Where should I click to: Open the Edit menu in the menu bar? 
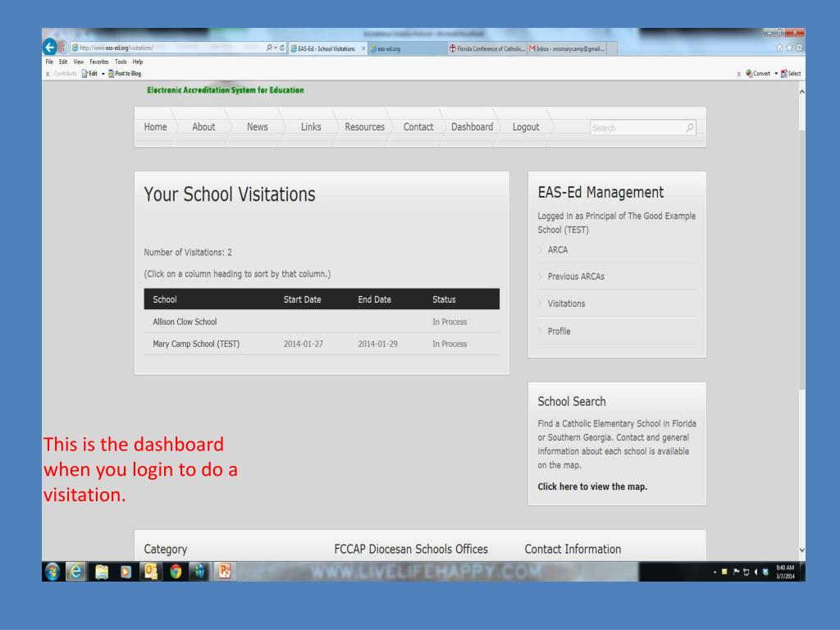click(63, 62)
